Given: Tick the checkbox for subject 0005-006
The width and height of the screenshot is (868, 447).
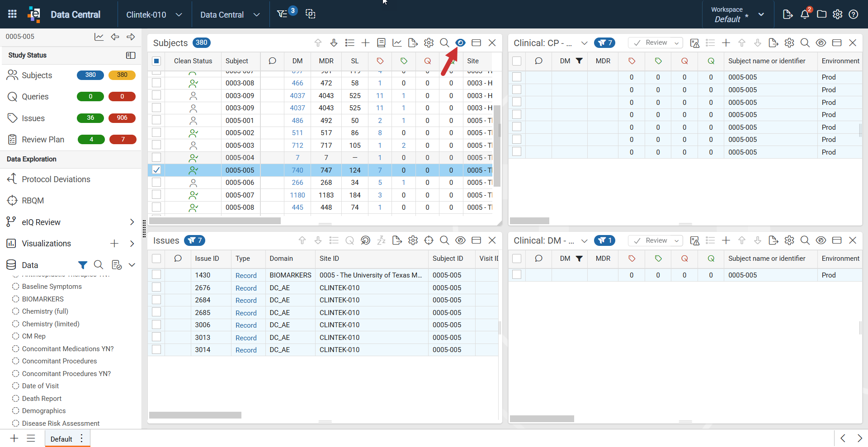Looking at the screenshot, I should click(156, 183).
